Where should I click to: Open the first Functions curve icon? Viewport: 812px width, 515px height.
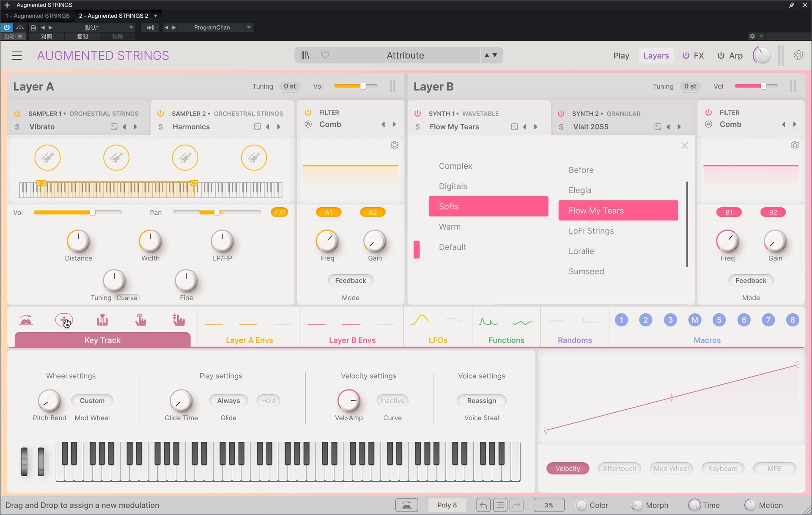pos(488,322)
